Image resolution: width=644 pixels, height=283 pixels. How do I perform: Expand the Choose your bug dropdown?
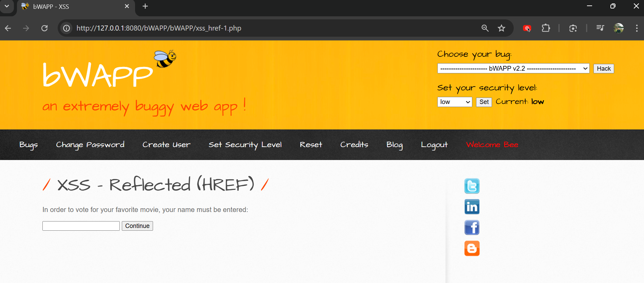coord(513,69)
